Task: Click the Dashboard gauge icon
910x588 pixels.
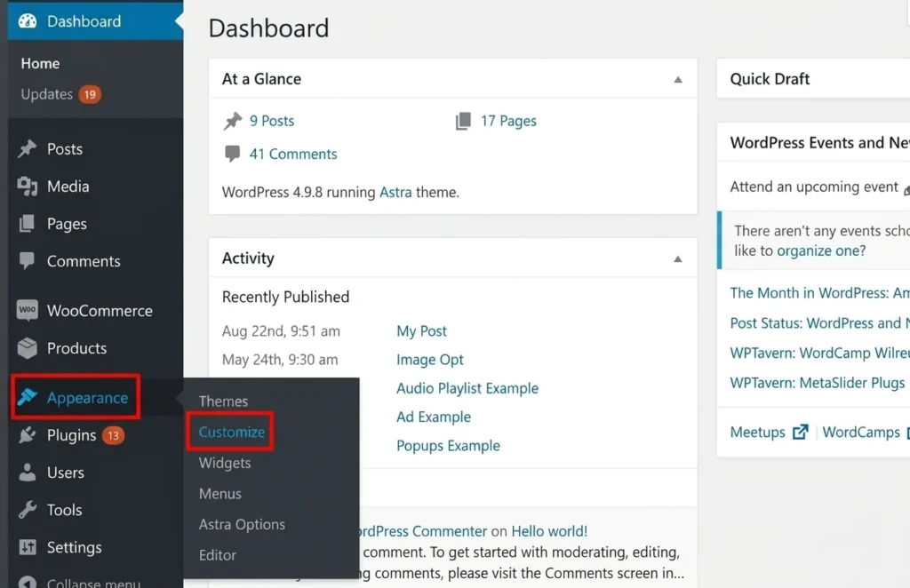Action: [28, 21]
